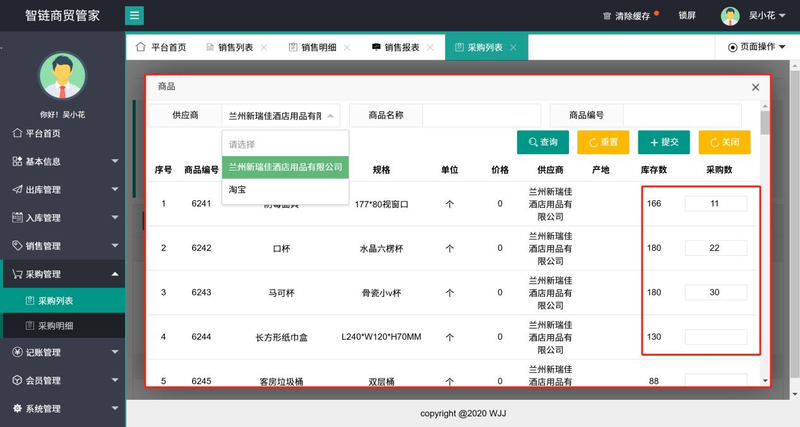
Task: Collapse the 供应商 dropdown selector
Action: (x=331, y=116)
